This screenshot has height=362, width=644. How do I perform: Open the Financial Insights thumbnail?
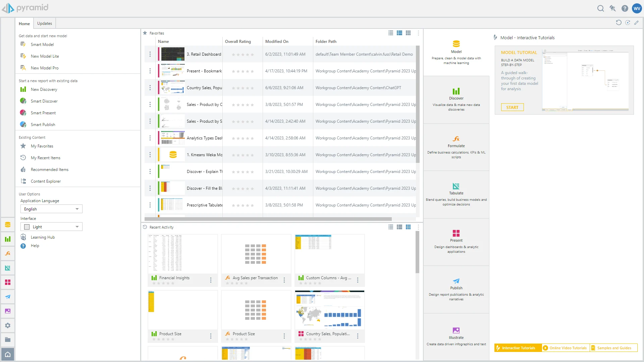182,254
